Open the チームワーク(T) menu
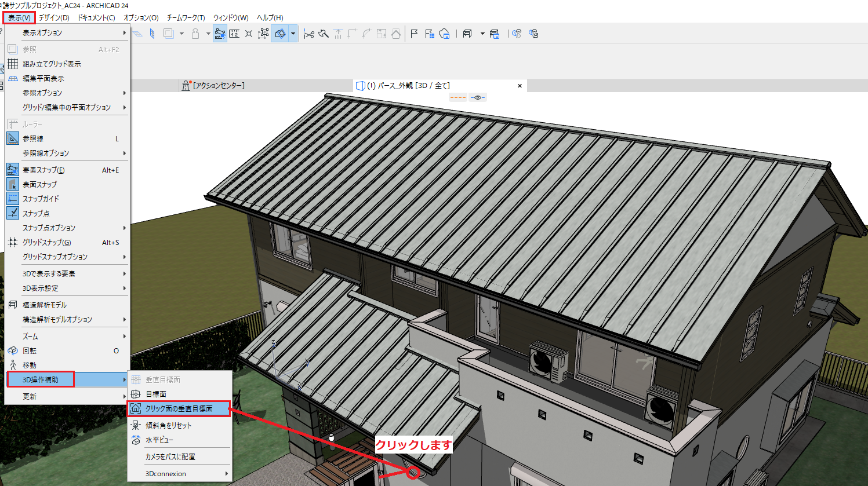868x486 pixels. click(186, 18)
